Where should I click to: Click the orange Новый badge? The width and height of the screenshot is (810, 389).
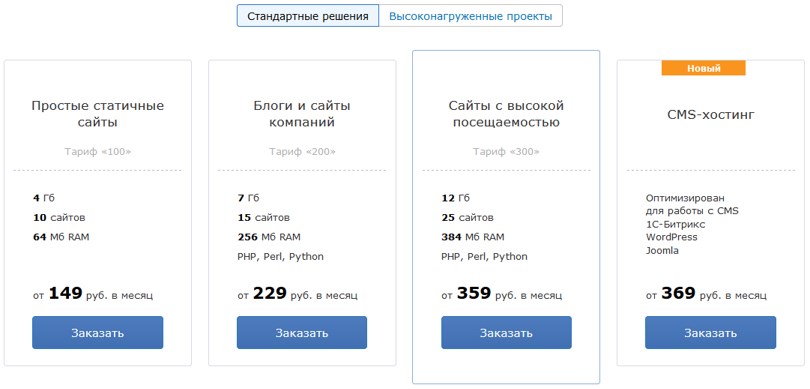[704, 68]
